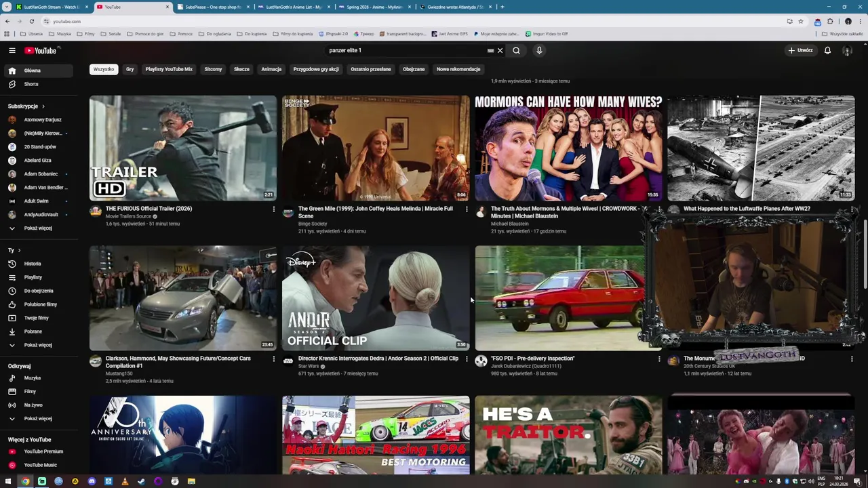Image resolution: width=868 pixels, height=488 pixels.
Task: Open the Windows Start menu
Action: [x=7, y=481]
